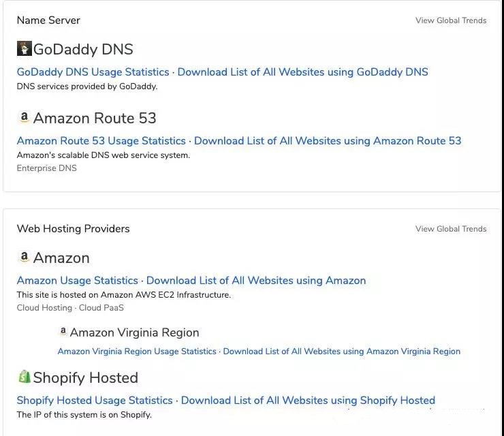This screenshot has width=504, height=436.
Task: Click the GoDaddy DNS logo icon
Action: (25, 48)
